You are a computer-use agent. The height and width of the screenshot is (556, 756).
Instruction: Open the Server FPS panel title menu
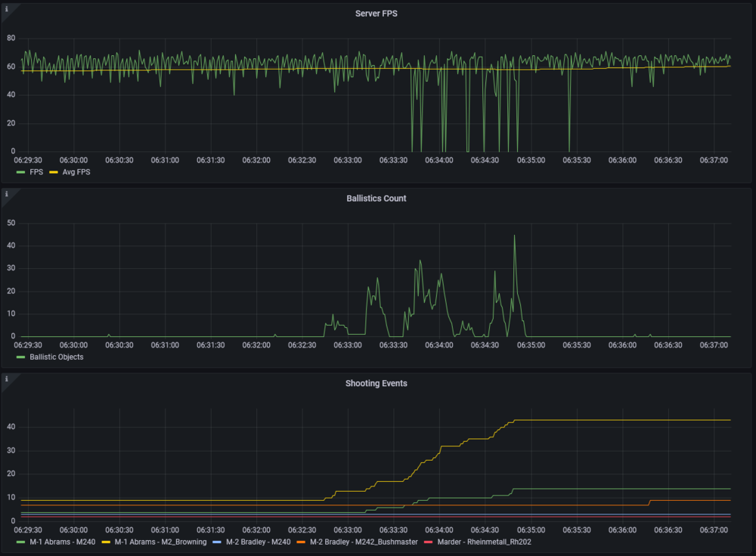pyautogui.click(x=376, y=14)
